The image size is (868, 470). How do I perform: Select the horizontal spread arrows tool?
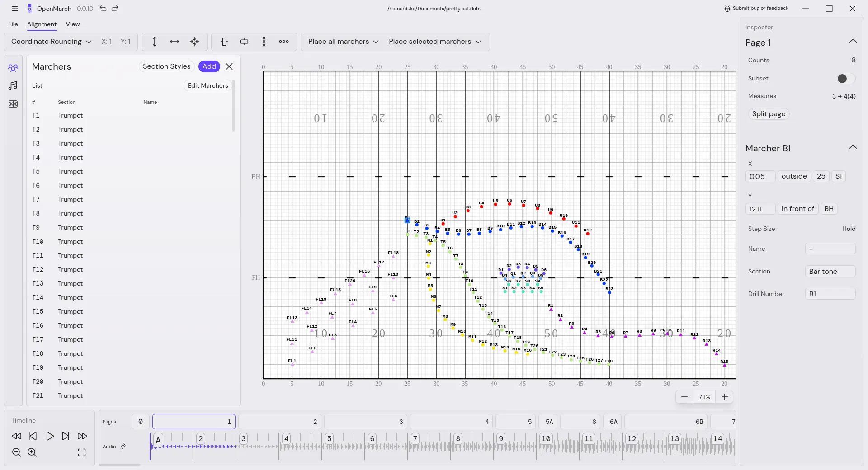pyautogui.click(x=175, y=42)
